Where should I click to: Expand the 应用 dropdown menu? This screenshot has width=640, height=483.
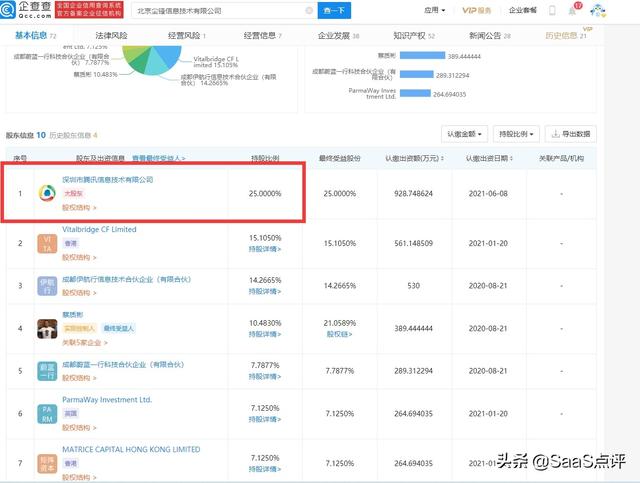pyautogui.click(x=435, y=10)
